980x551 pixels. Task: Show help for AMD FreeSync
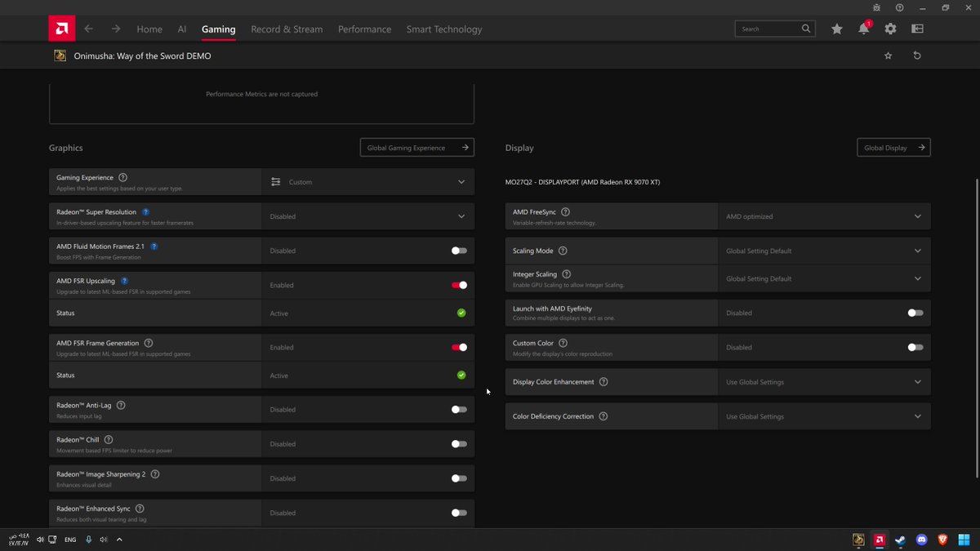tap(565, 211)
